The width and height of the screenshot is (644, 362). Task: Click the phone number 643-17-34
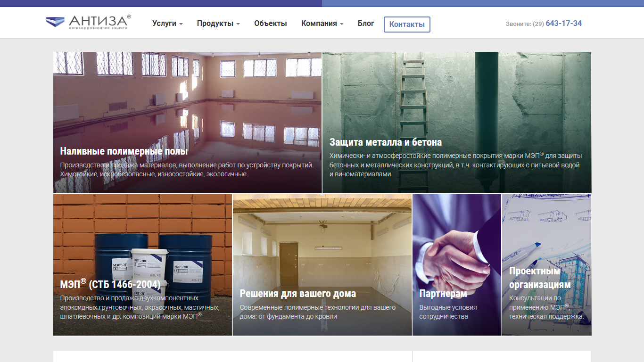(563, 23)
